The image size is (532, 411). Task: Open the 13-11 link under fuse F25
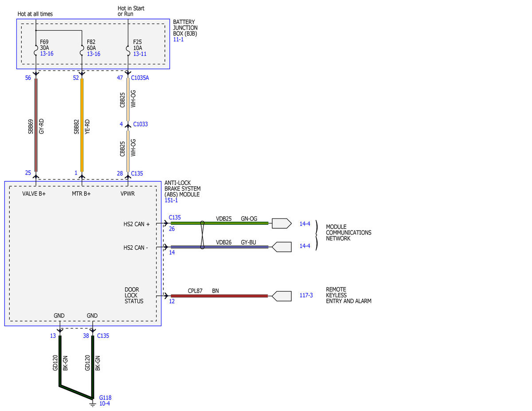[140, 54]
